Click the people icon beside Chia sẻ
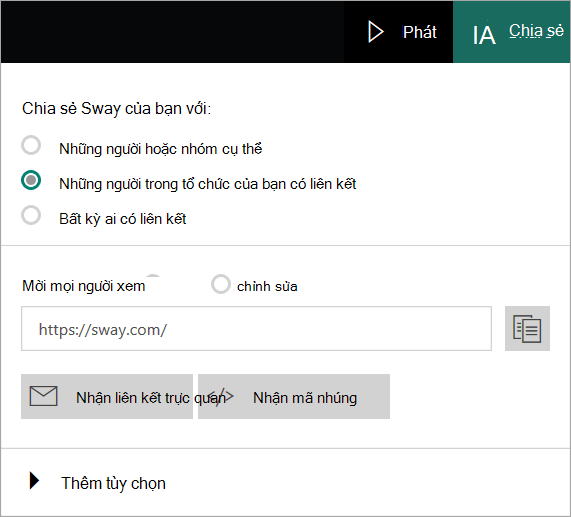Screen dimensions: 571x517 (484, 35)
